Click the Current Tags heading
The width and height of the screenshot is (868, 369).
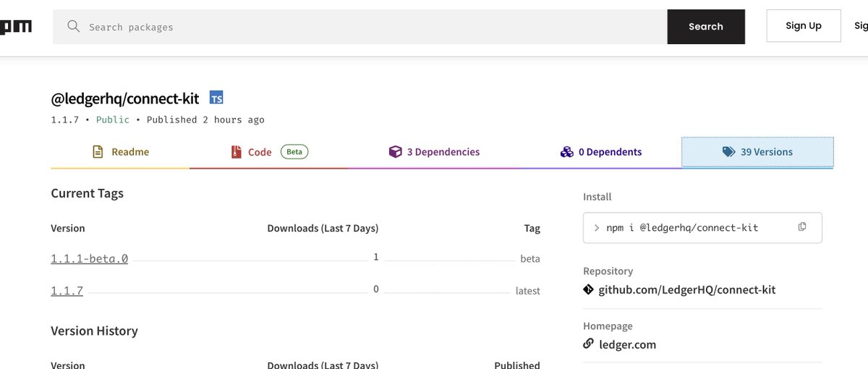88,193
